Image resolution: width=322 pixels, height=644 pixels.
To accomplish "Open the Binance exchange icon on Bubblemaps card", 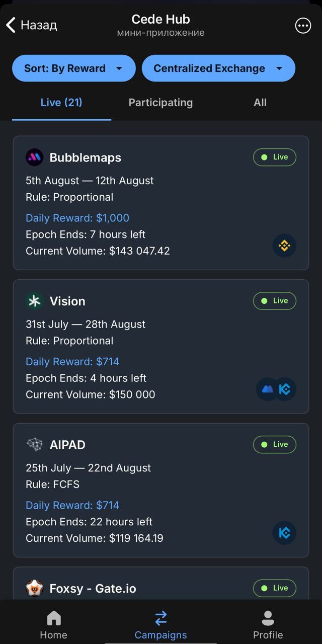I will click(x=284, y=246).
